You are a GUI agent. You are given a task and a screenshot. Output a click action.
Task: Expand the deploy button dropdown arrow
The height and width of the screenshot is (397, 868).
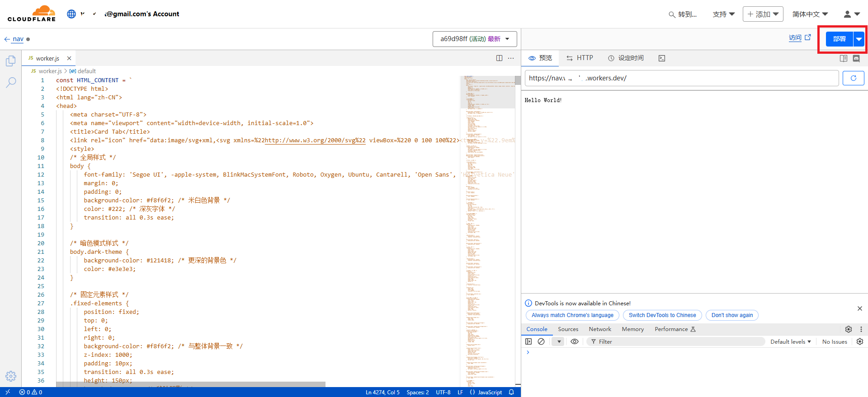tap(859, 39)
